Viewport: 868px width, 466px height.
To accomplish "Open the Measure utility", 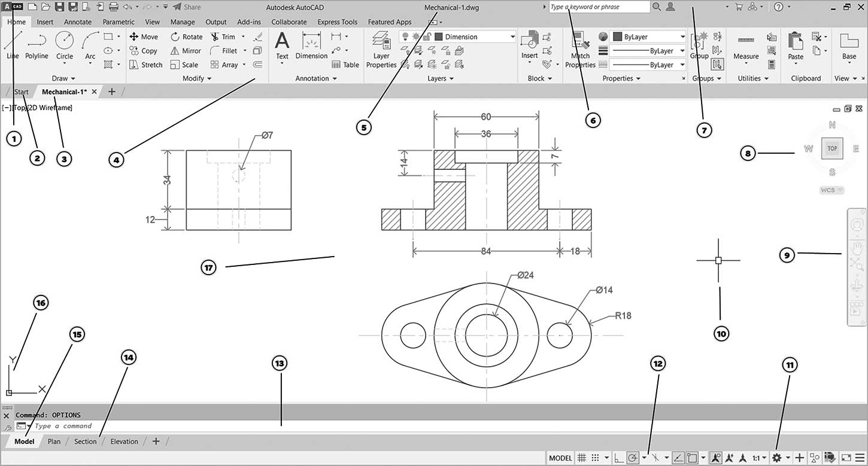I will point(746,48).
